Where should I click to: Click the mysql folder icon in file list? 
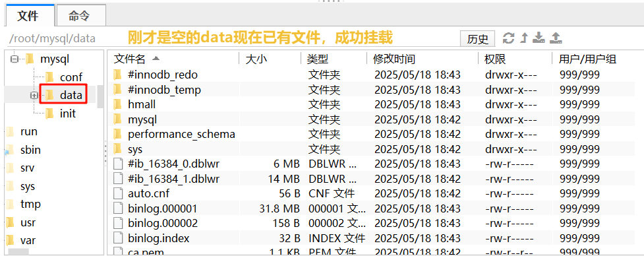click(118, 119)
